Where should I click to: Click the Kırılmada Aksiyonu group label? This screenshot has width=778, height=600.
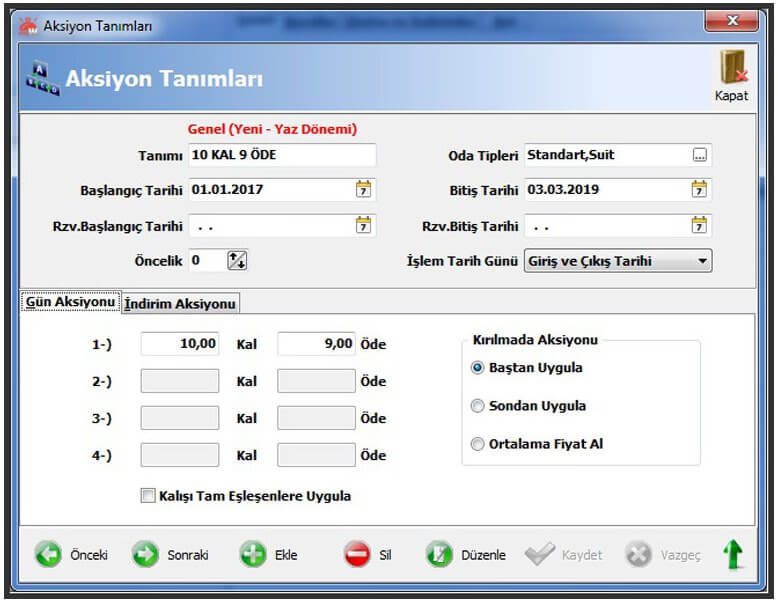coord(535,340)
